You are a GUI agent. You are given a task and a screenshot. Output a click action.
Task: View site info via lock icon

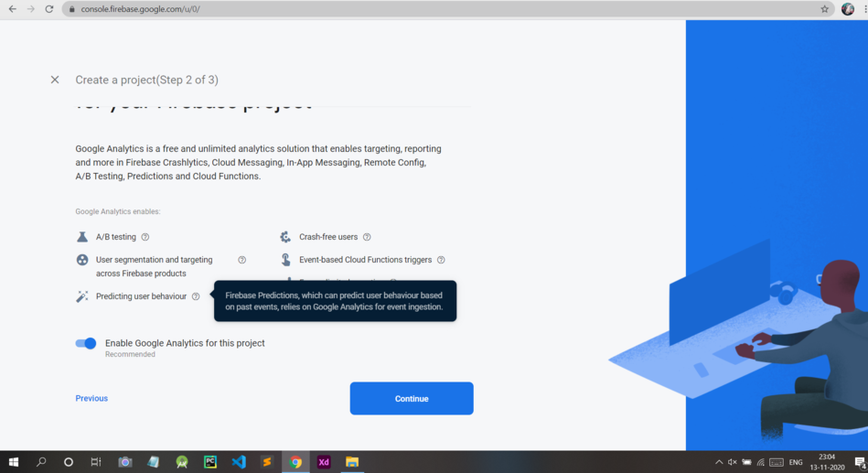tap(72, 9)
